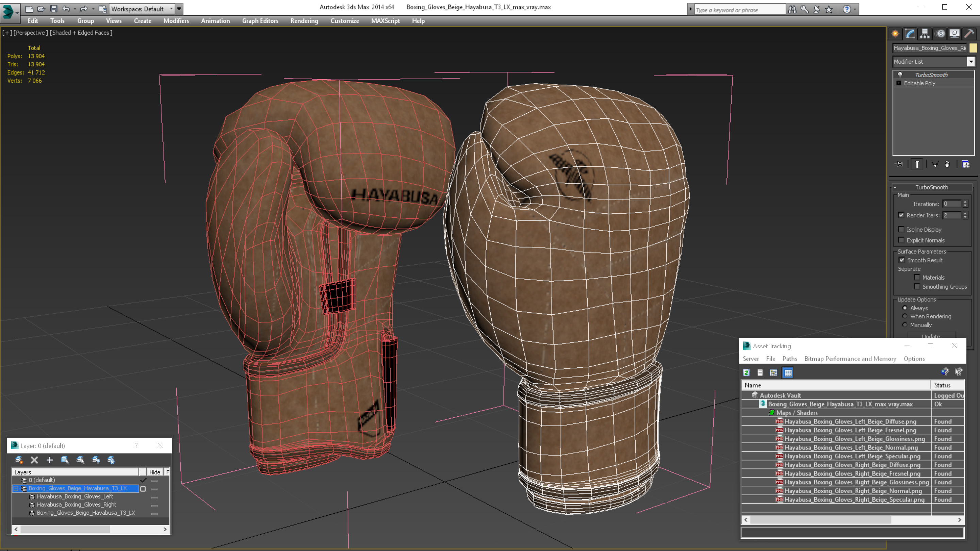Image resolution: width=980 pixels, height=551 pixels.
Task: Open Quick Access Toolbar customize arrow
Action: (179, 9)
